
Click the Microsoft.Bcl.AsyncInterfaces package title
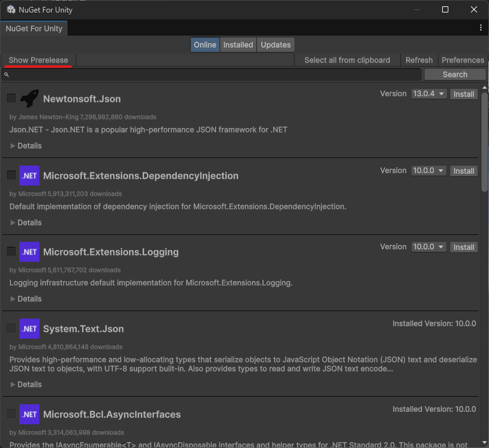click(112, 415)
